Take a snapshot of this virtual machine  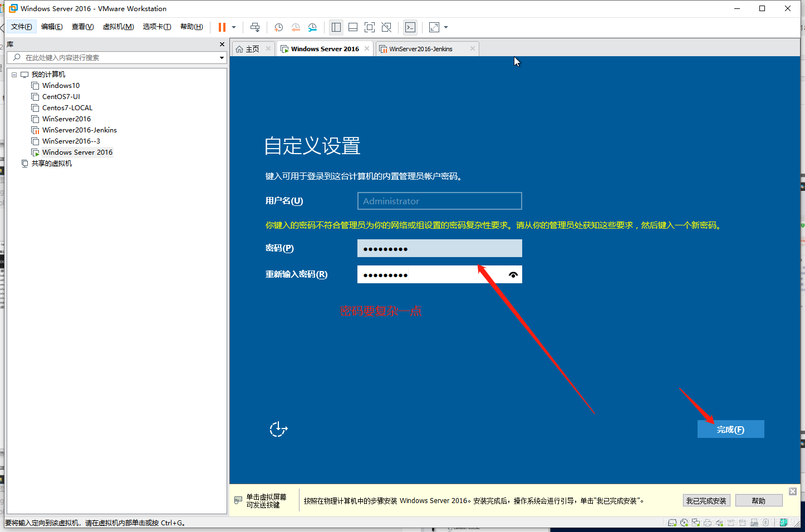pos(278,27)
